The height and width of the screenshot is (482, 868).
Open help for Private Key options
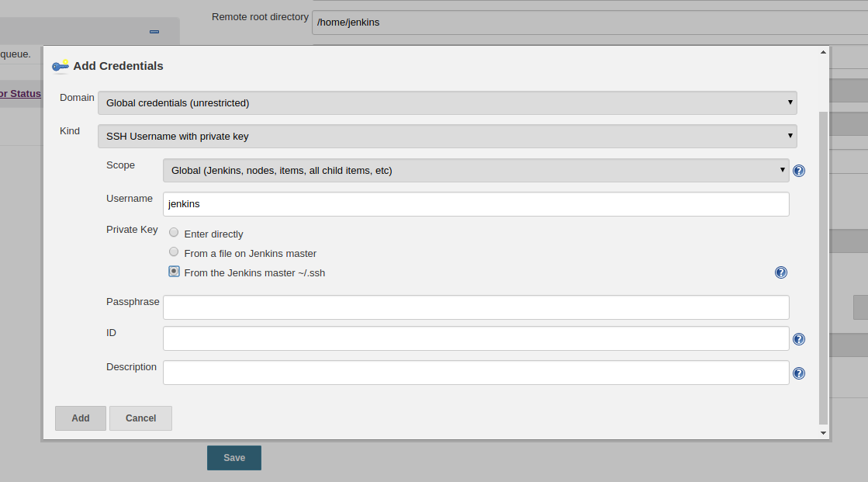(780, 272)
